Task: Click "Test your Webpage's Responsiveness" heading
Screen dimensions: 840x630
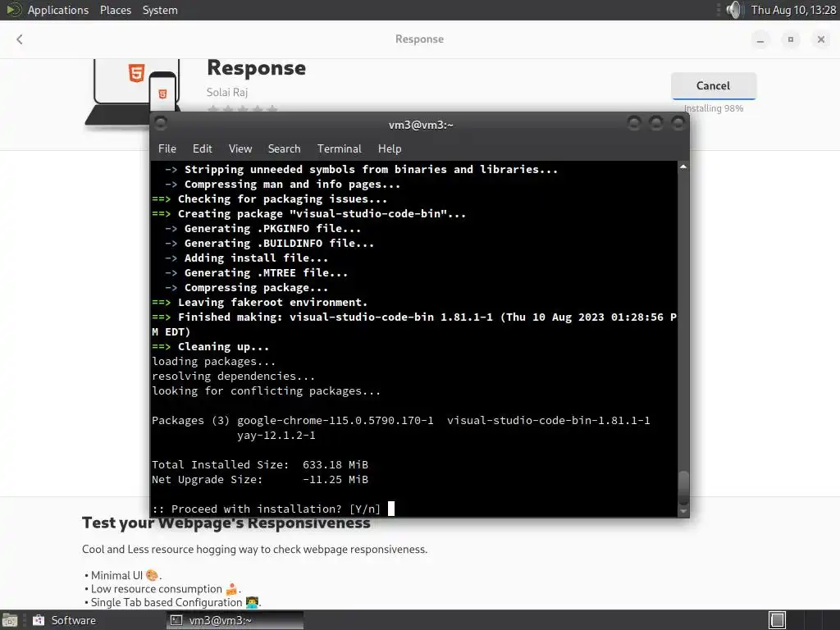Action: [226, 523]
